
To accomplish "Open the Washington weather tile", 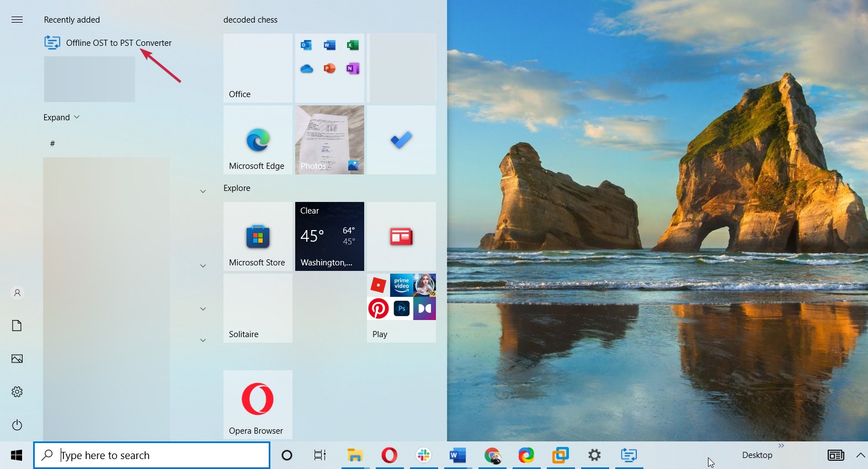I will [329, 236].
